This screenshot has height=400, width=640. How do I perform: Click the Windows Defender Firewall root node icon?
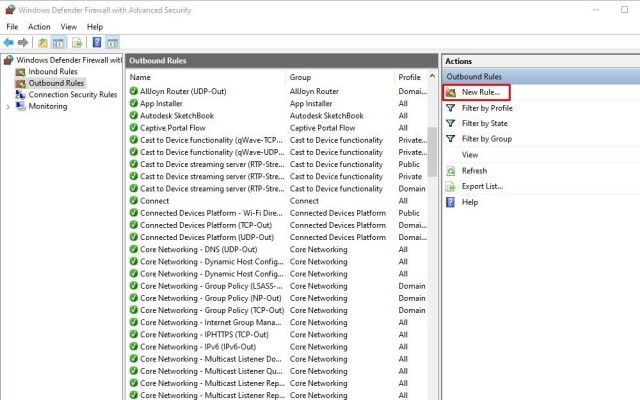pos(9,60)
